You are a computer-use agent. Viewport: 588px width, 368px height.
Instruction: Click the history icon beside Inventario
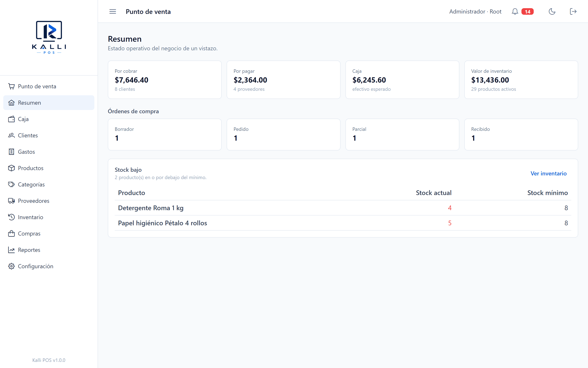pyautogui.click(x=11, y=217)
